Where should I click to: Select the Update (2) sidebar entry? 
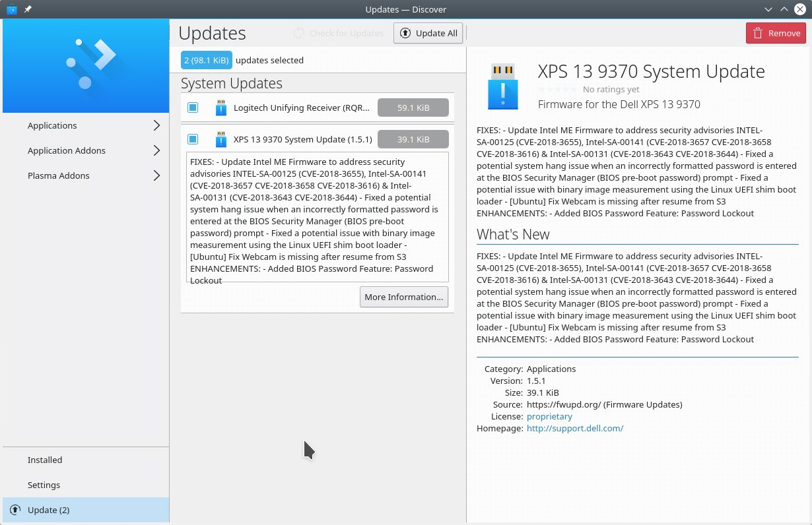[x=86, y=510]
